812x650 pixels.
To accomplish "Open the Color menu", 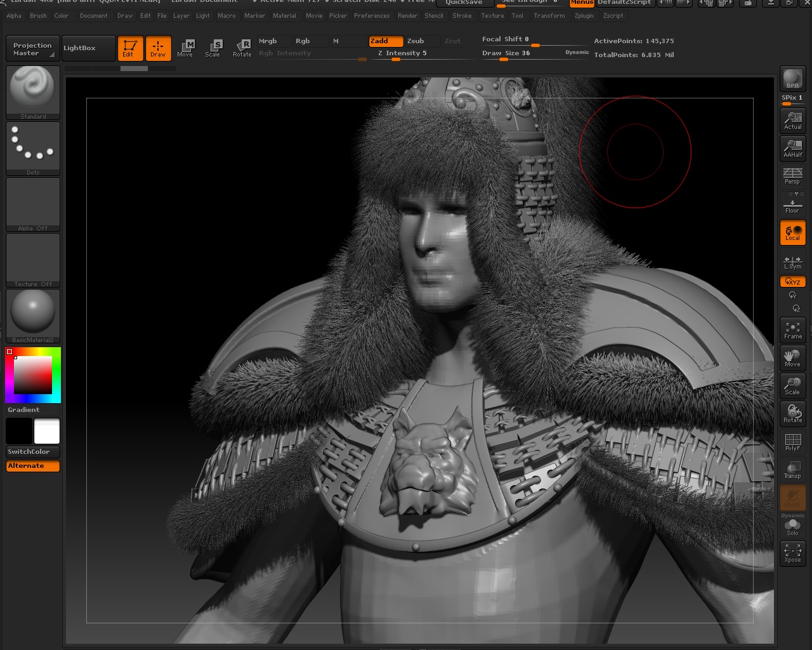I will pyautogui.click(x=62, y=16).
